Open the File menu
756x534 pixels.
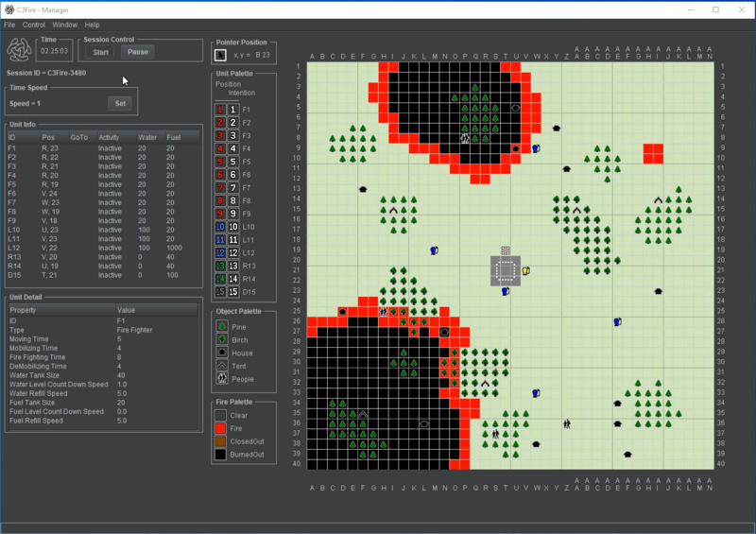(9, 24)
